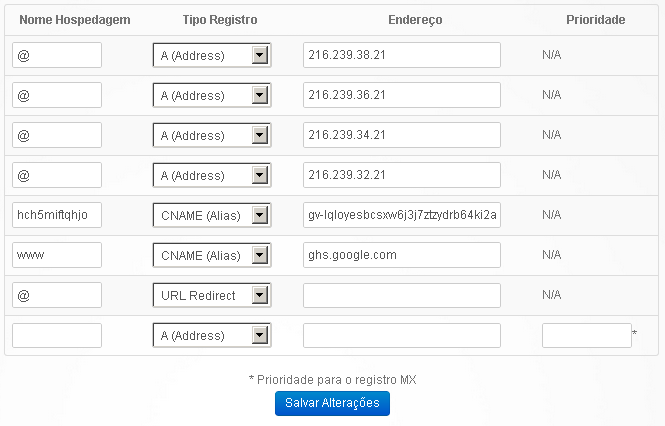Expand CNAME dropdown for www row

coord(212,255)
